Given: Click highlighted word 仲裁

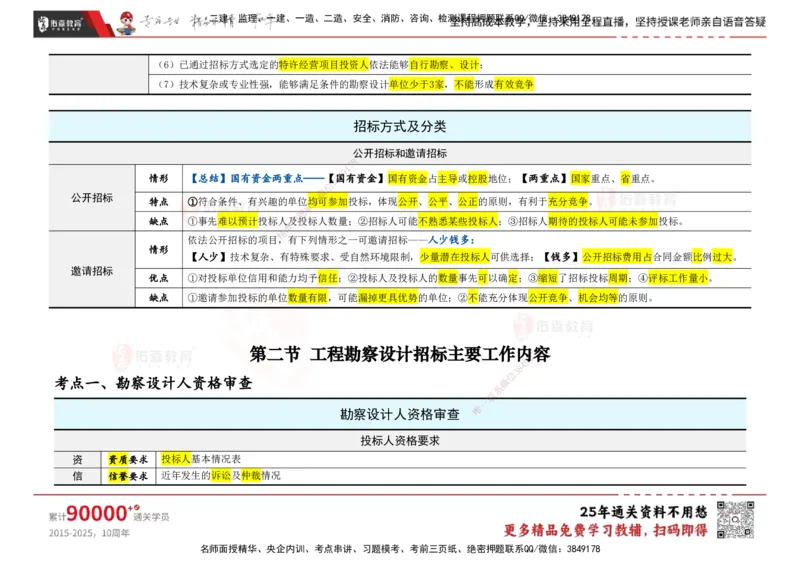Looking at the screenshot, I should (251, 476).
